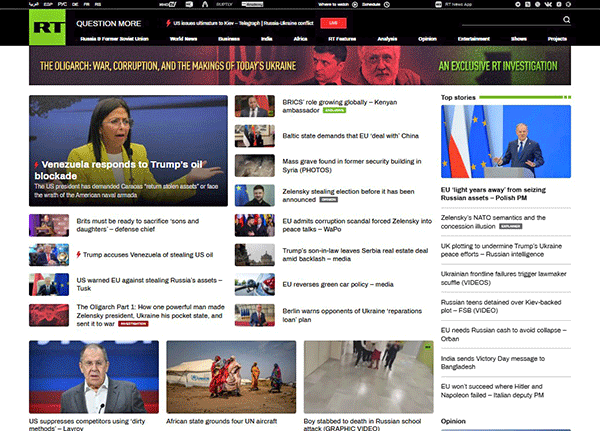
Task: Open the Lavrov article thumbnail
Action: (93, 377)
